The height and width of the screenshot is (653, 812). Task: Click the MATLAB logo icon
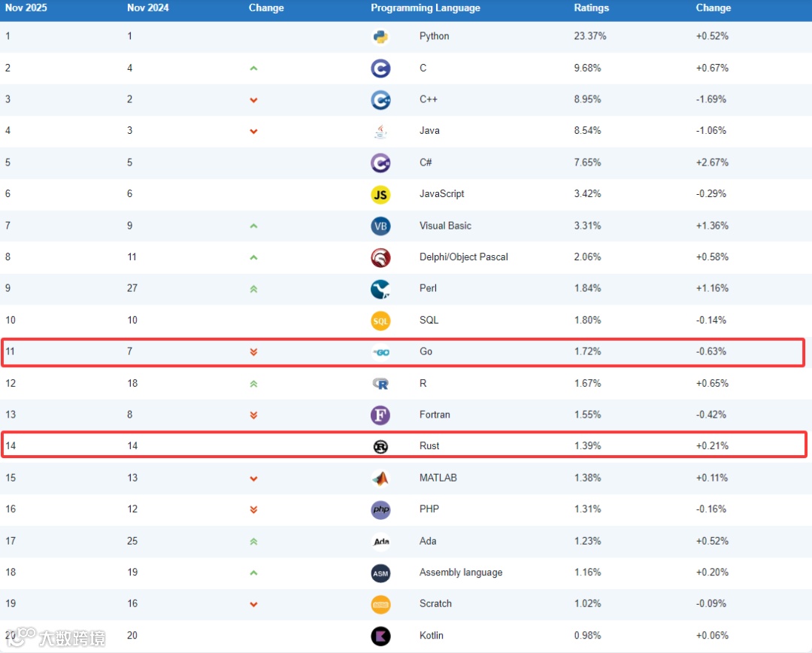380,478
